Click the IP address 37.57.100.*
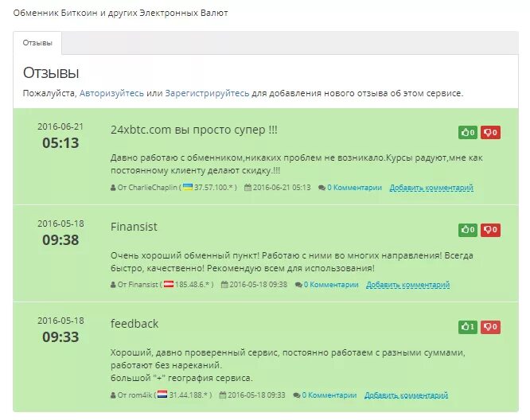 214,188
